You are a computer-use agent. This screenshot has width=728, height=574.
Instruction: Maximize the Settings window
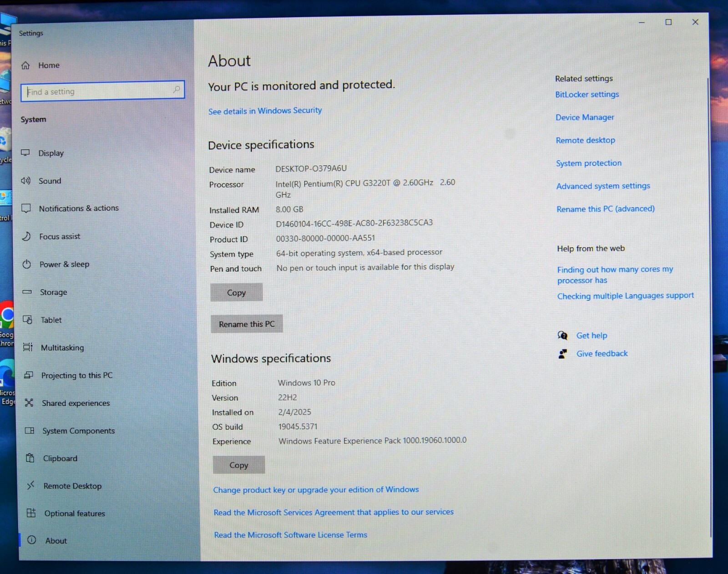(x=668, y=22)
